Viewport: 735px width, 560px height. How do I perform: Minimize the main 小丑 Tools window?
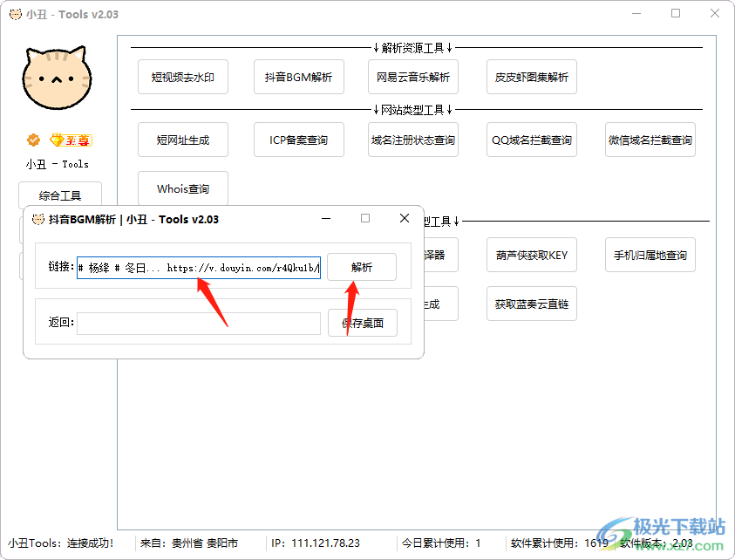pyautogui.click(x=636, y=14)
